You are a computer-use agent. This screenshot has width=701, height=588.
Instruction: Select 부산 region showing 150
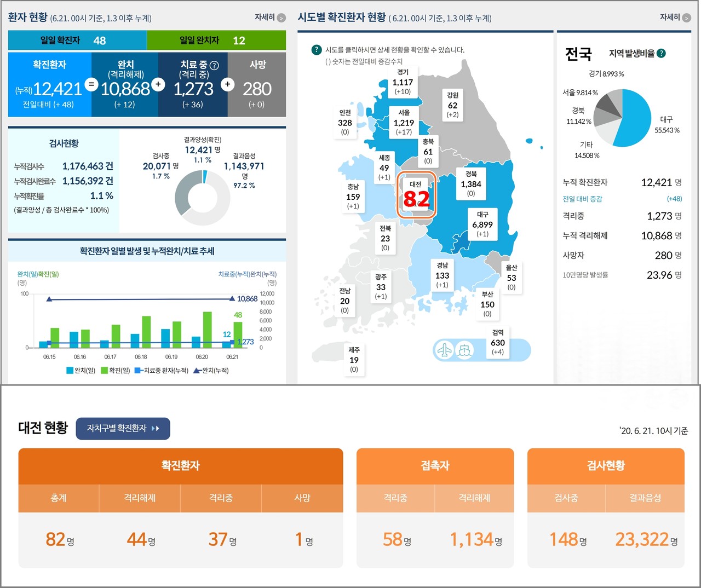point(487,304)
